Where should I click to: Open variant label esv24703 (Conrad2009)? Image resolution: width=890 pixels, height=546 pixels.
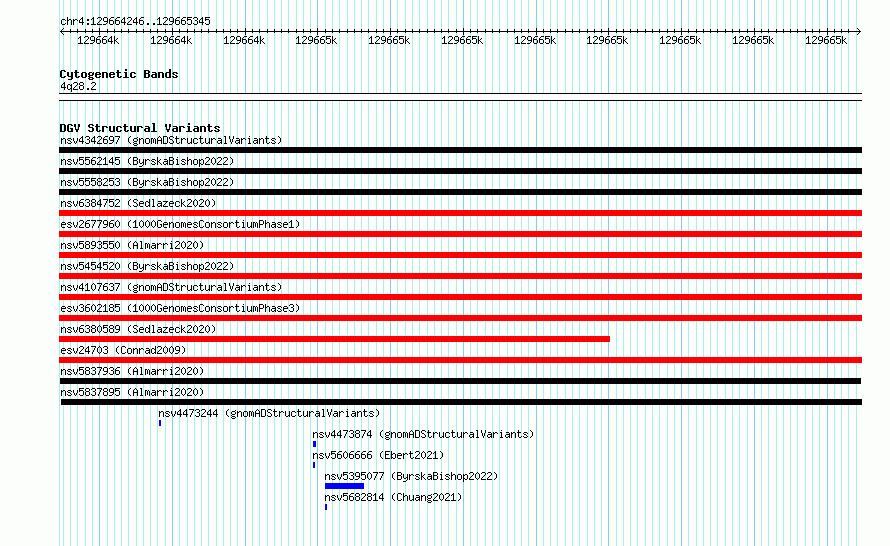(123, 350)
